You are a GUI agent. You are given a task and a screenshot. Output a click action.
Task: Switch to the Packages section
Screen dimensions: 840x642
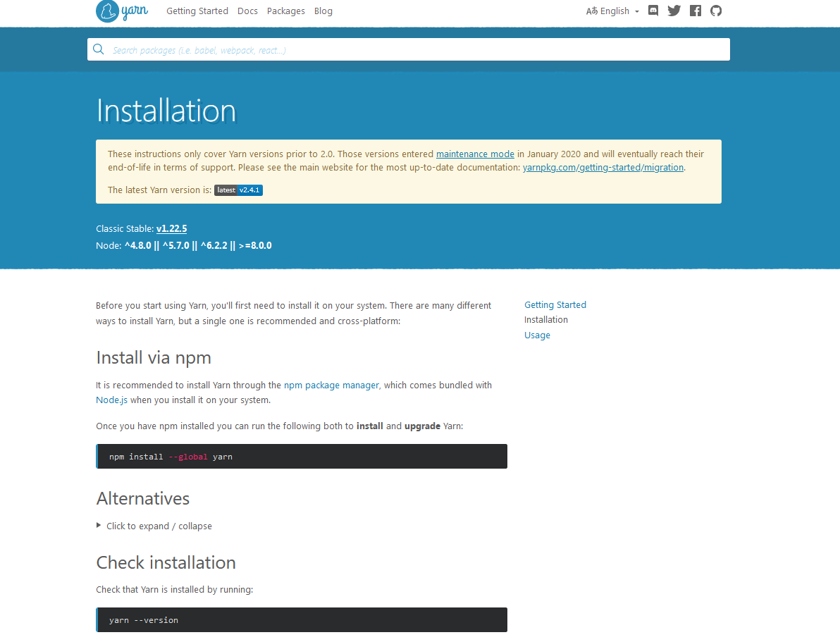coord(285,11)
